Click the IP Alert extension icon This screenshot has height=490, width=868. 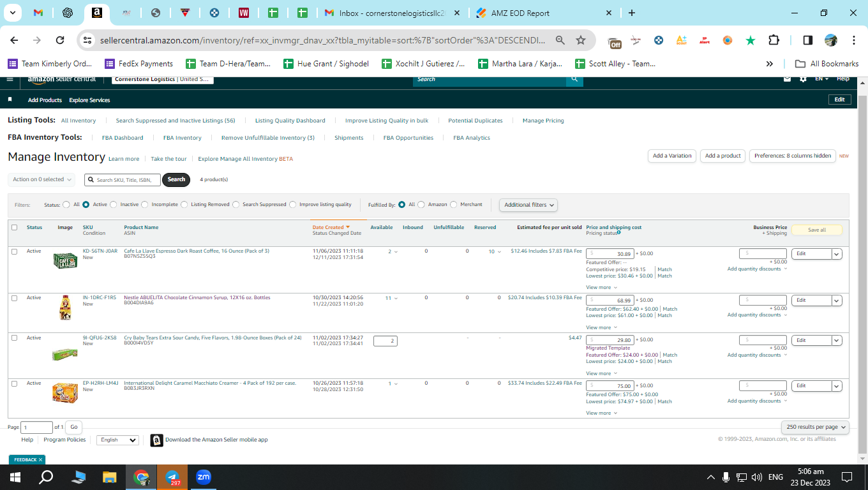pos(705,40)
